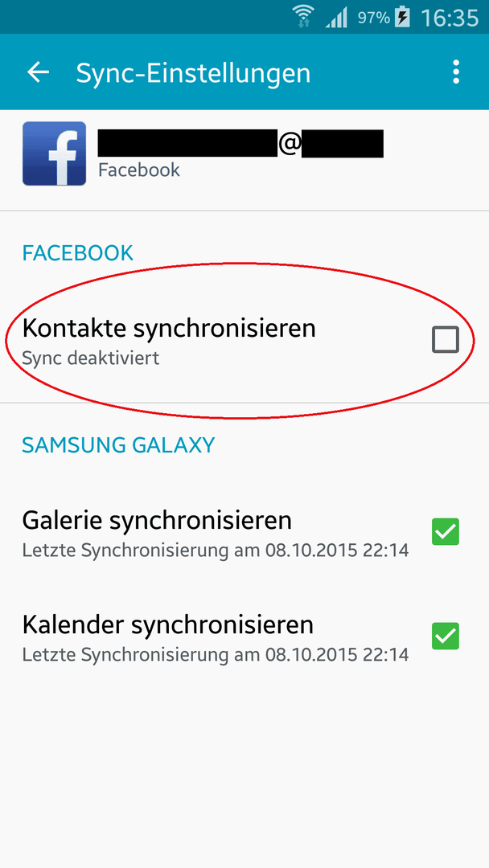Tap the 16:35 clock in status bar
This screenshot has width=489, height=868.
(x=449, y=18)
